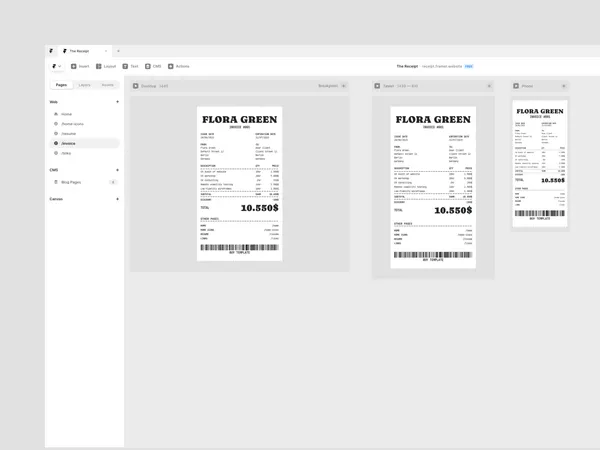
Task: Click the Phone frame plus button
Action: tap(564, 86)
